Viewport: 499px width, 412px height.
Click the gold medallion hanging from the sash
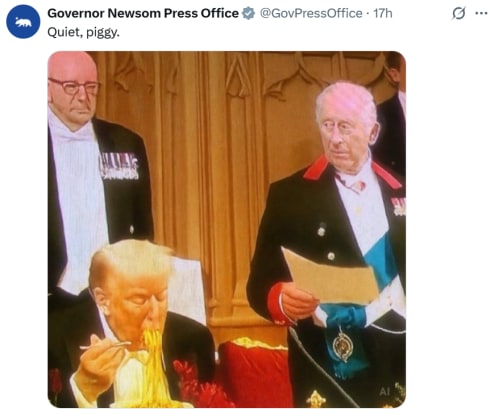(342, 346)
